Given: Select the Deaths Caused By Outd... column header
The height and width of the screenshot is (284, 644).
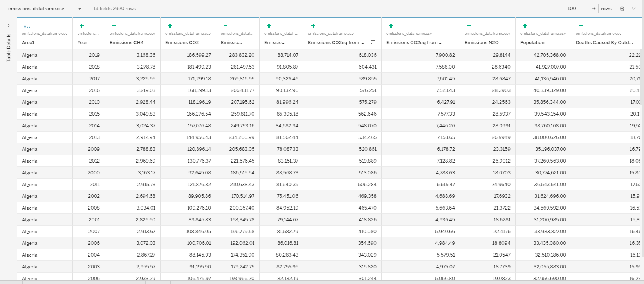Looking at the screenshot, I should click(604, 43).
